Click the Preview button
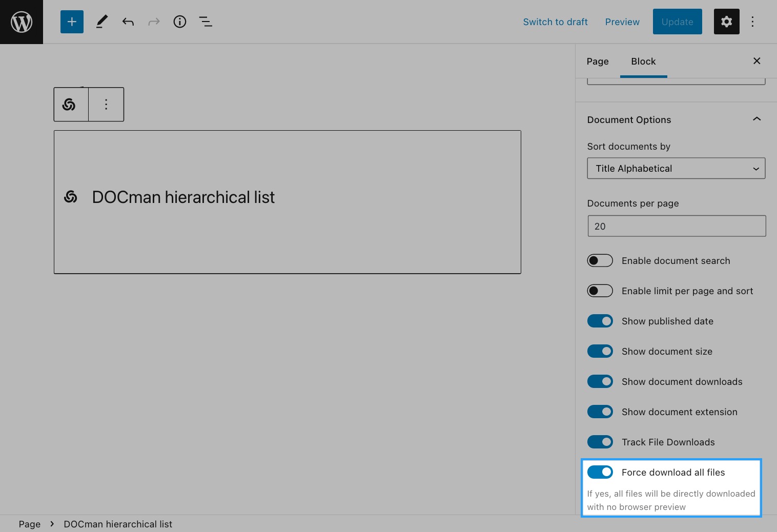The width and height of the screenshot is (777, 532). [x=622, y=22]
